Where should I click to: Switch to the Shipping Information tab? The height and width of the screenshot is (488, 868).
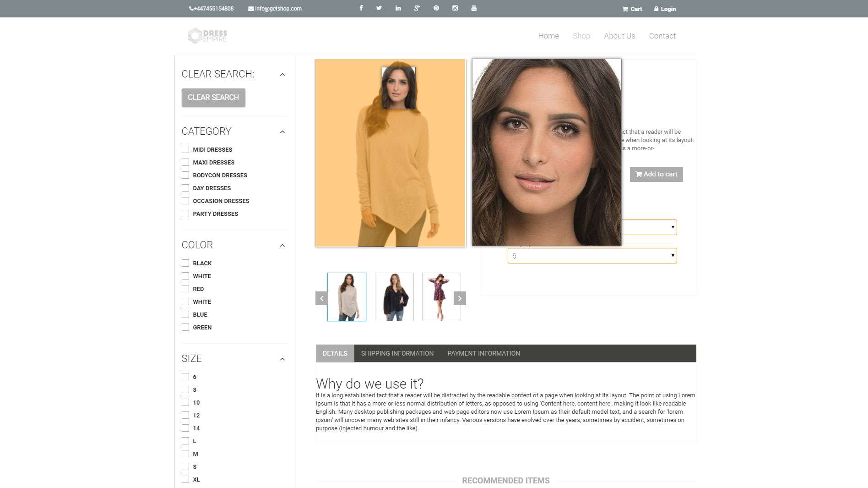tap(397, 353)
